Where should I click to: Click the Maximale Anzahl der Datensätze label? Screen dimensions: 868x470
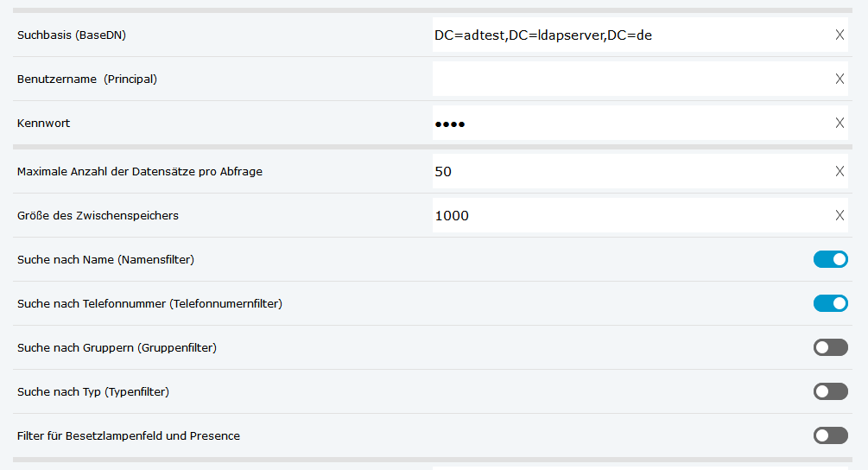click(x=140, y=171)
